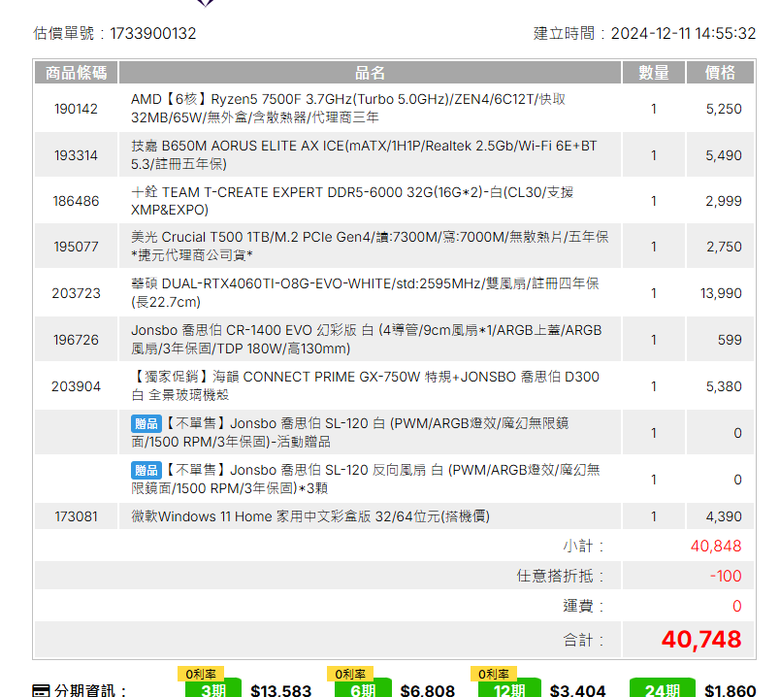The image size is (780, 697).
Task: Click the TEAM T-CREATE EXPERT DDR5 product name
Action: pyautogui.click(x=352, y=201)
